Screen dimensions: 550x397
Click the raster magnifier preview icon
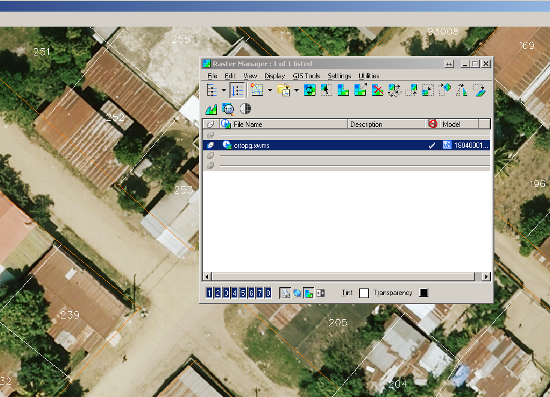coord(228,109)
